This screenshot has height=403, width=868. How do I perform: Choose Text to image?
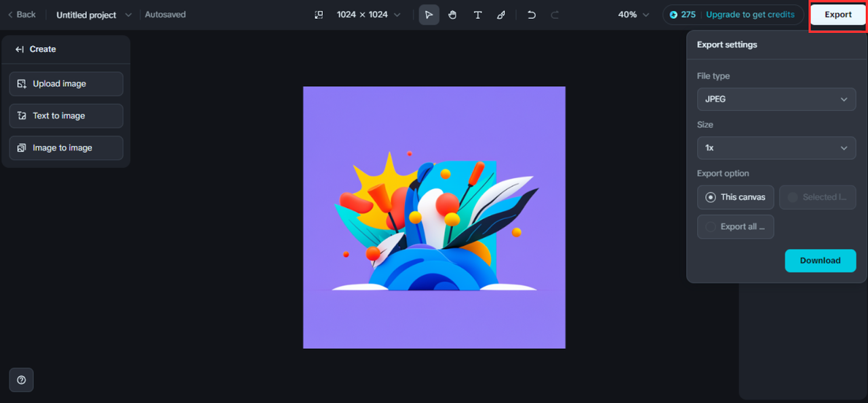(x=66, y=116)
